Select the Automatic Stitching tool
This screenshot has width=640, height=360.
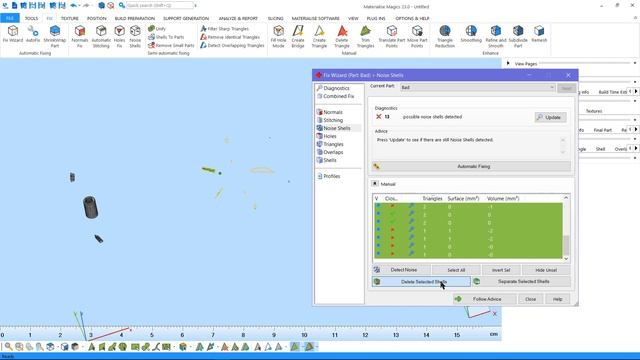(101, 36)
